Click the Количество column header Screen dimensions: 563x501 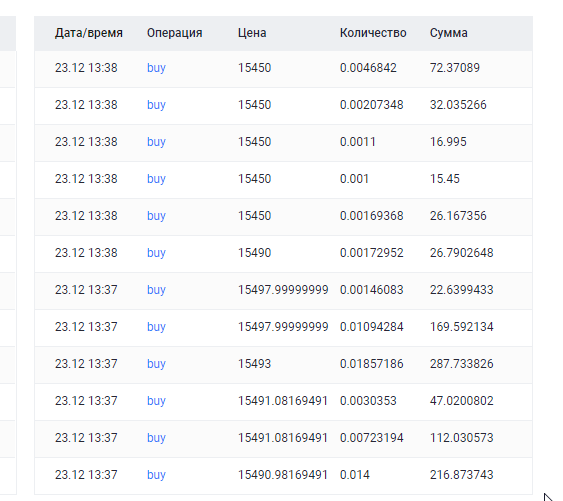pos(373,33)
